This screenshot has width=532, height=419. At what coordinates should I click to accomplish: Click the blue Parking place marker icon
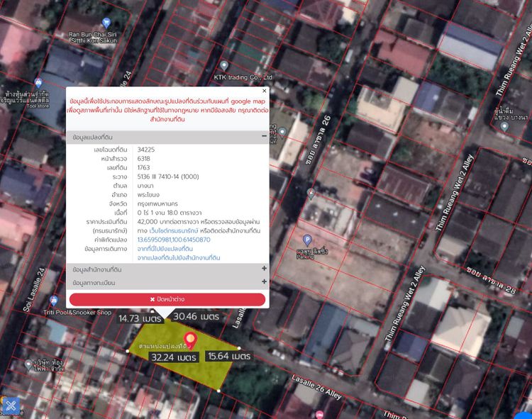307,240
